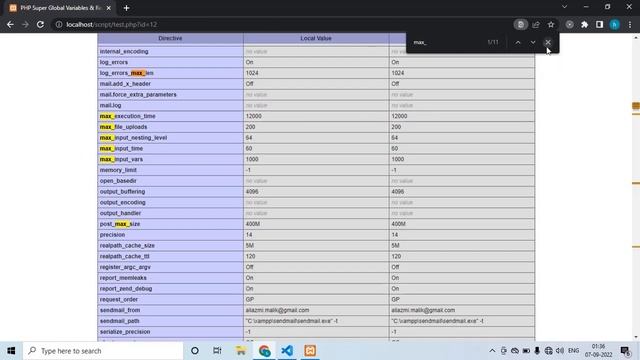This screenshot has width=640, height=360.
Task: Select serialize_precision directive
Action: click(x=125, y=332)
